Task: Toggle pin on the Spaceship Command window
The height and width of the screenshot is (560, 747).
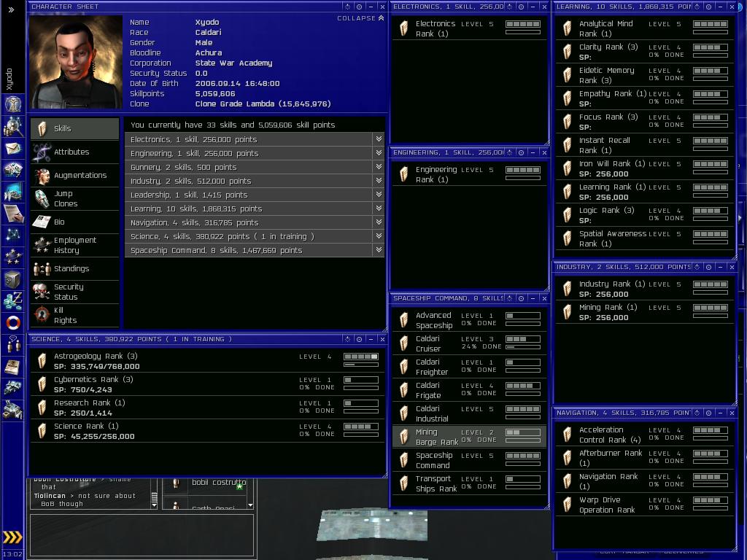Action: pos(510,298)
